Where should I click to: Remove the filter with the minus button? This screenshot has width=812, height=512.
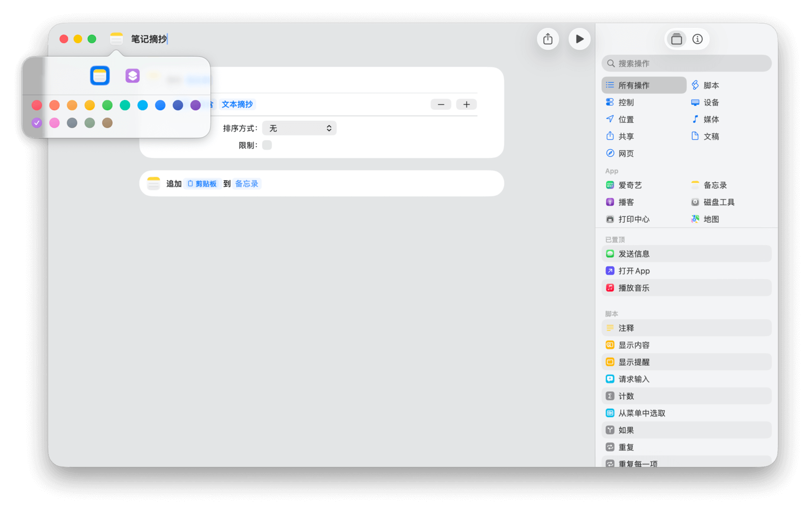[x=441, y=105]
